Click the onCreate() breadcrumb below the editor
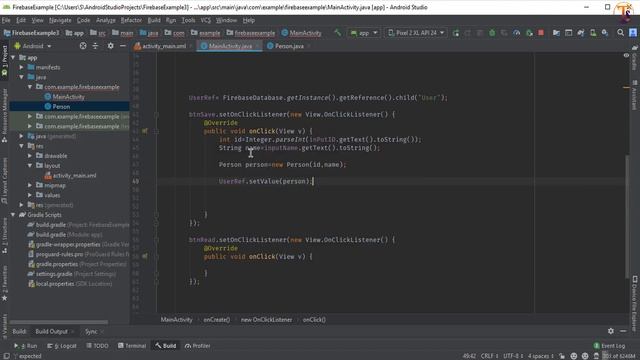The width and height of the screenshot is (640, 360). [x=216, y=320]
